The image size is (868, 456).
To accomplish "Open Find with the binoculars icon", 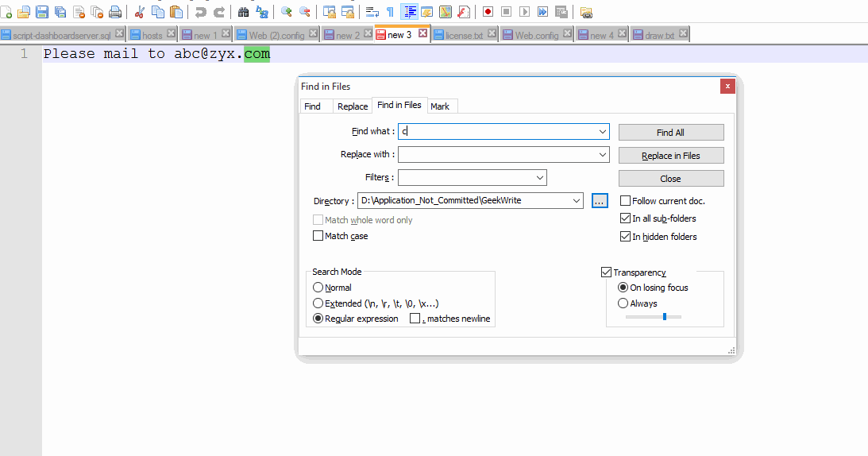I will 243,12.
